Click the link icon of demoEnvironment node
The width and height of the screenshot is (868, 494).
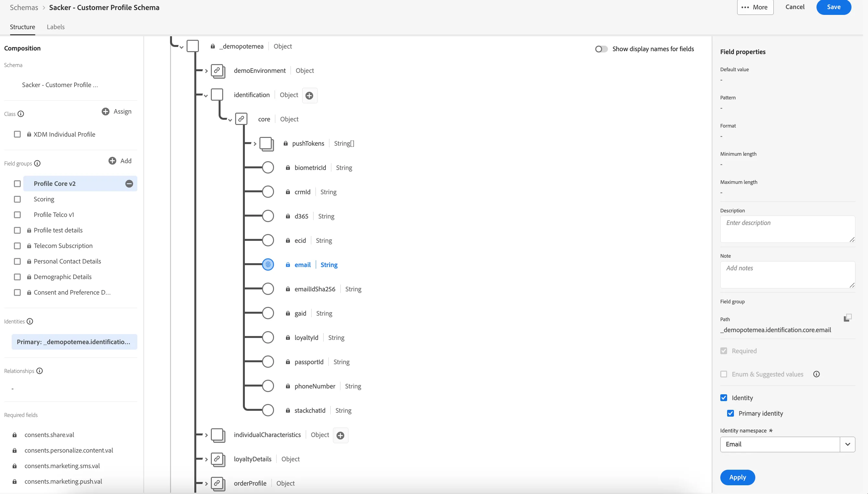pyautogui.click(x=218, y=71)
